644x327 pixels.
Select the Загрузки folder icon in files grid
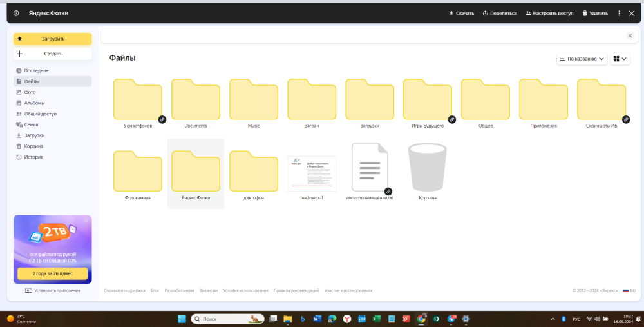370,99
